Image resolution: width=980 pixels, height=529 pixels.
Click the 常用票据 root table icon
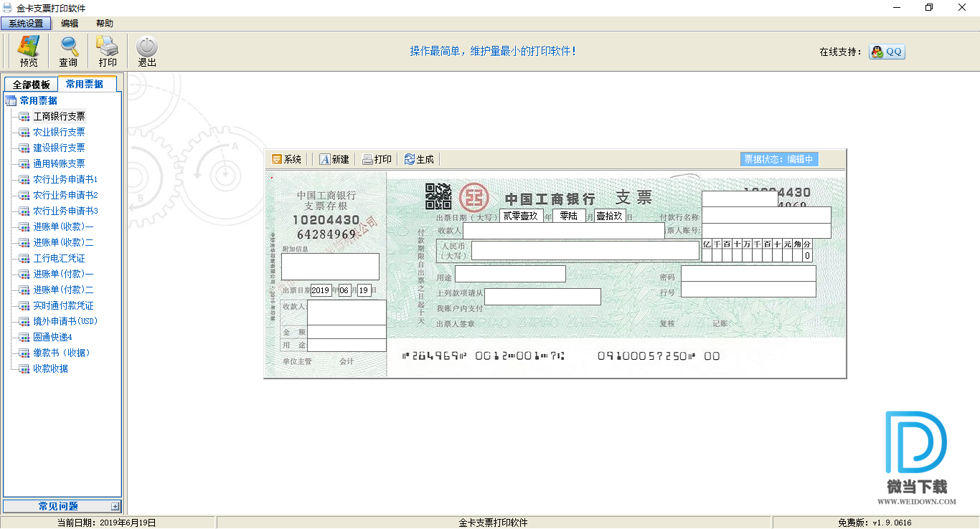coord(11,100)
